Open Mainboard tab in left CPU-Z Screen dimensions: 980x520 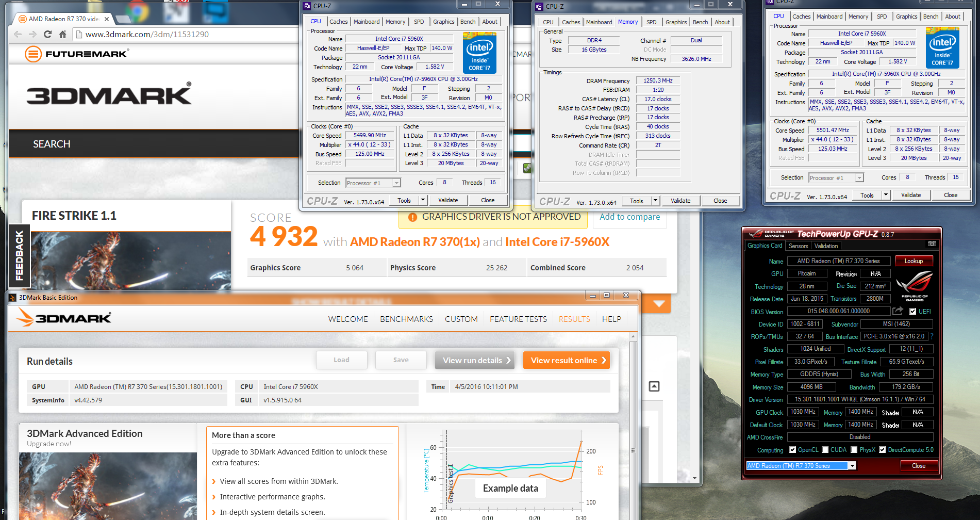[367, 22]
